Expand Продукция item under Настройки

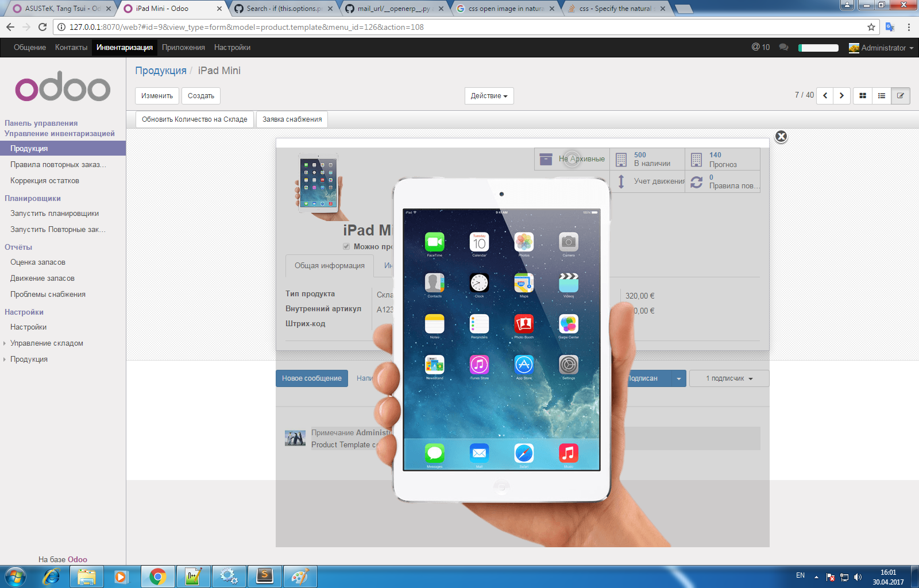click(x=29, y=359)
